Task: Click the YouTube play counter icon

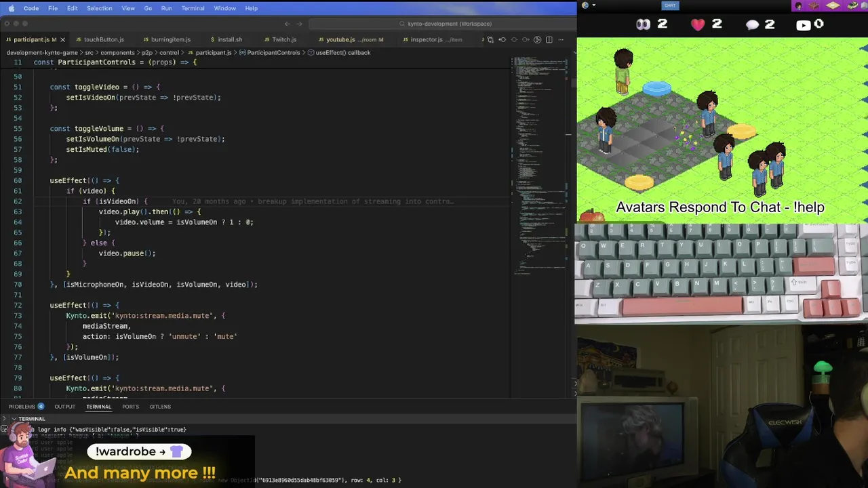Action: tap(803, 25)
